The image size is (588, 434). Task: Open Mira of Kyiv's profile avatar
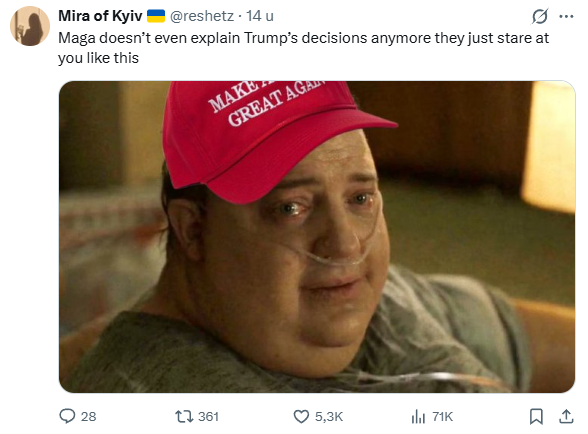click(x=30, y=26)
